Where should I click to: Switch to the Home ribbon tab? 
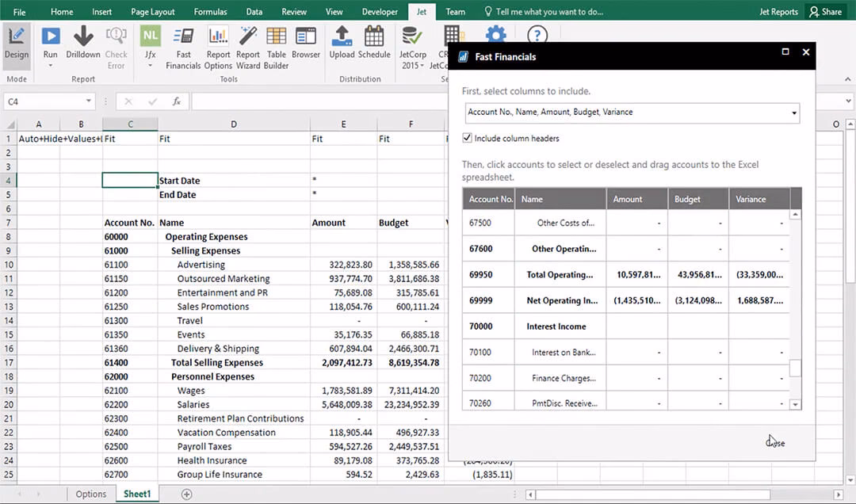point(62,11)
